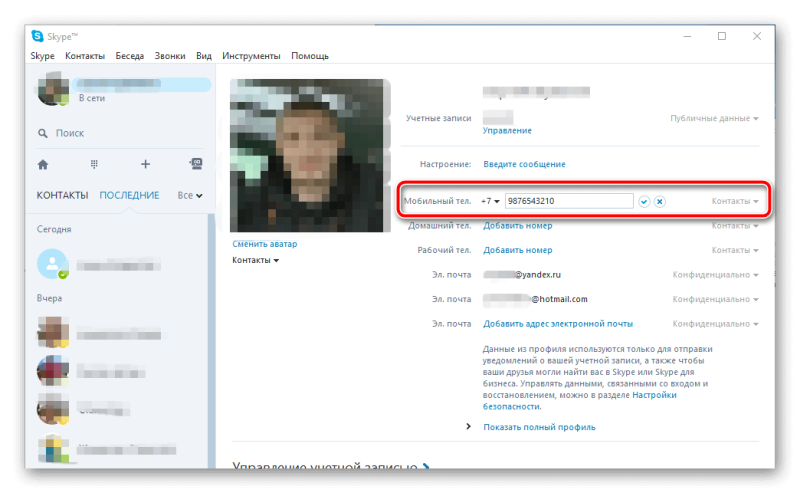Click Сменить аватар link
The image size is (800, 493).
264,244
